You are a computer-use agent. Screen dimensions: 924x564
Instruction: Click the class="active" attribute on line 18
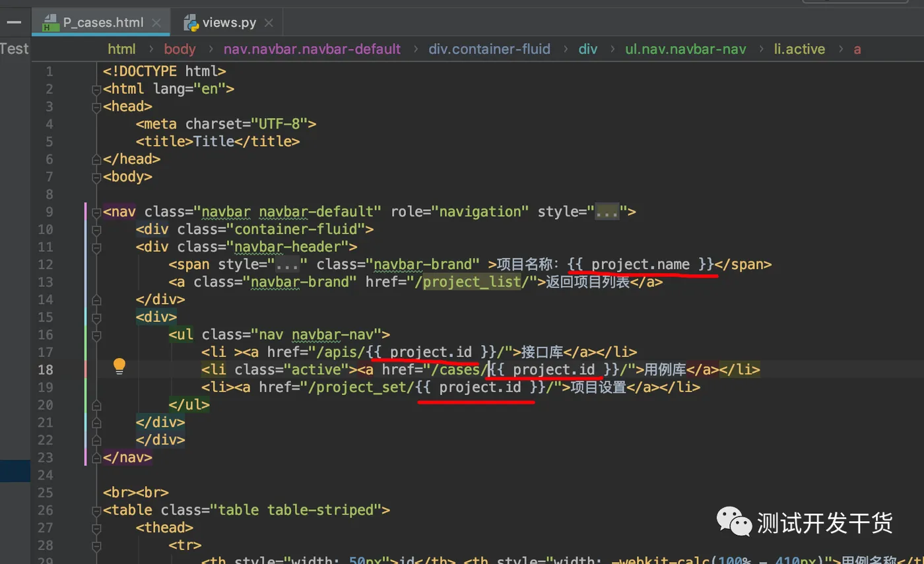291,370
